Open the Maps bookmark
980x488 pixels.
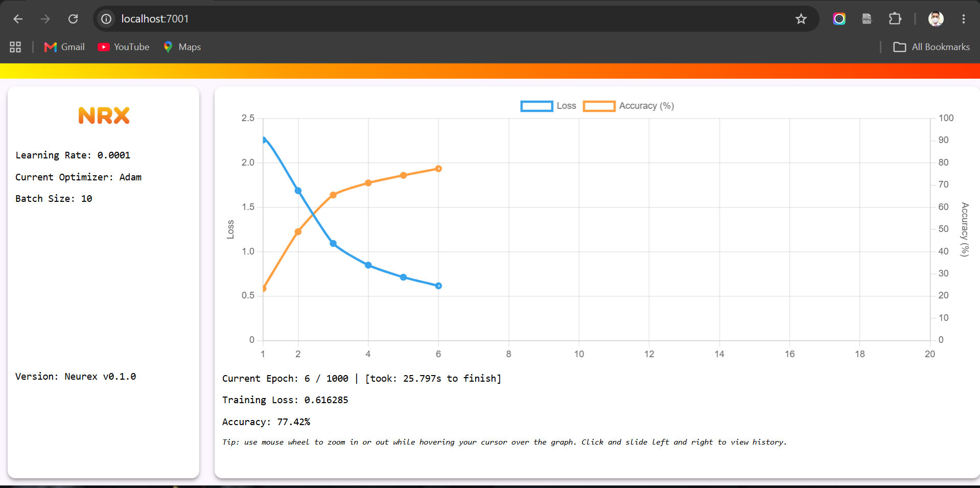click(x=182, y=47)
